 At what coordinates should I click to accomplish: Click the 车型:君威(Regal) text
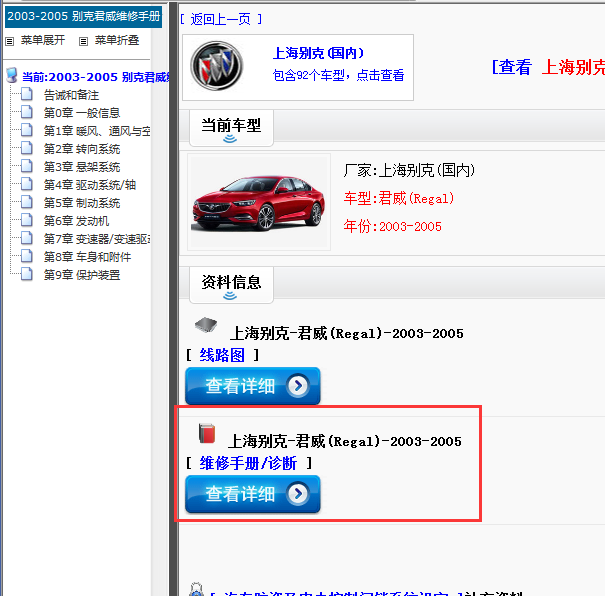(x=399, y=198)
